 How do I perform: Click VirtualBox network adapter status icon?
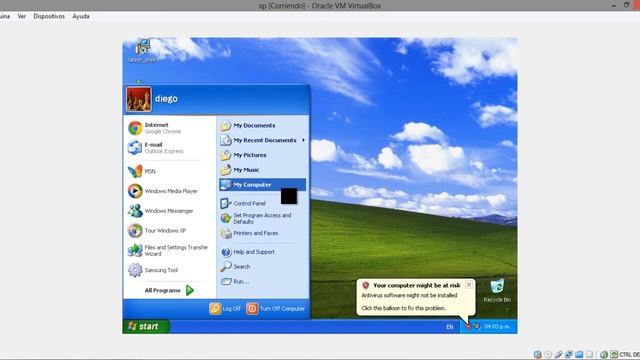tap(569, 354)
